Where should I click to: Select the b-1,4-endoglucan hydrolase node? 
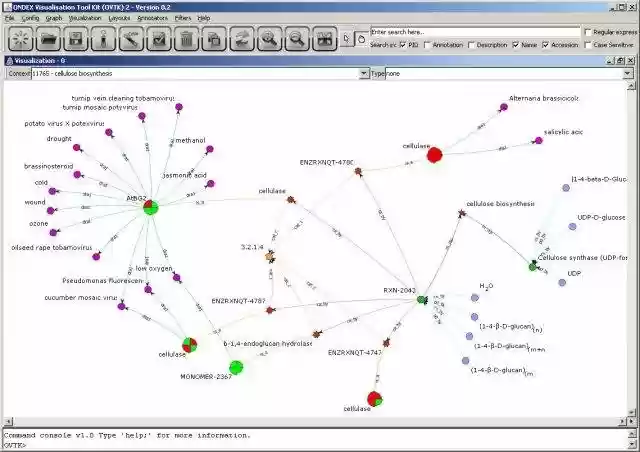[316, 334]
